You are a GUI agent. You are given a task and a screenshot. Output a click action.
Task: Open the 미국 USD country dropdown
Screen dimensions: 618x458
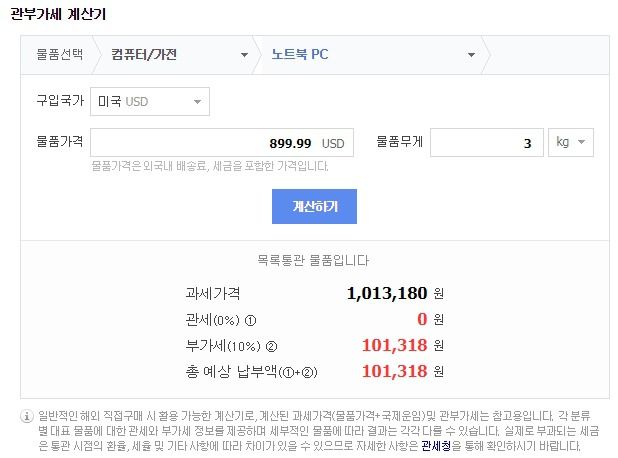[x=150, y=102]
